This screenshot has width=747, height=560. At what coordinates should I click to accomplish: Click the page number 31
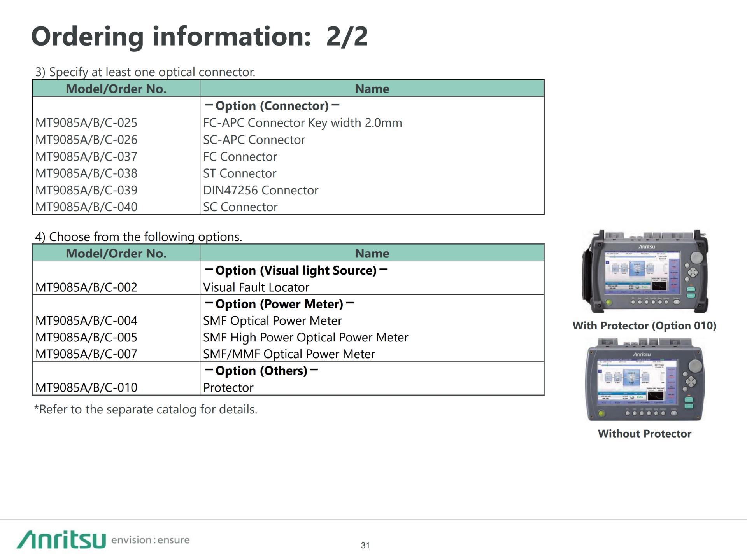point(365,546)
